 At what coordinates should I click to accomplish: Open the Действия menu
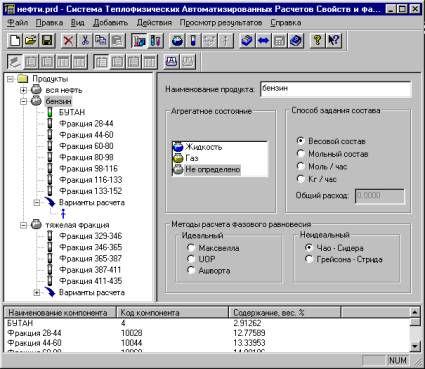(x=154, y=23)
